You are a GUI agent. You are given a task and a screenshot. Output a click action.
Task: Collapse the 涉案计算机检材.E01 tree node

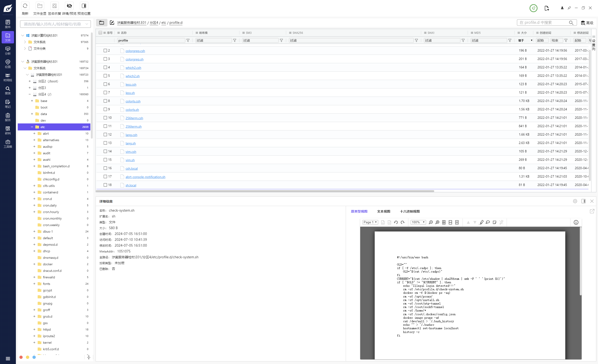(23, 35)
